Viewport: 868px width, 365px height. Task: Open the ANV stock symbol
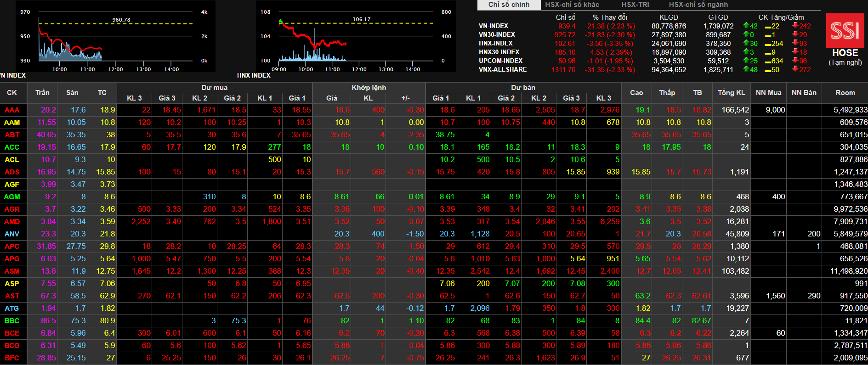pos(12,234)
